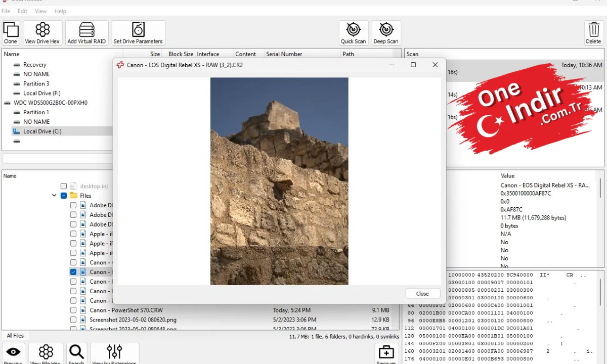Click the desktop.ini file icon

73,186
